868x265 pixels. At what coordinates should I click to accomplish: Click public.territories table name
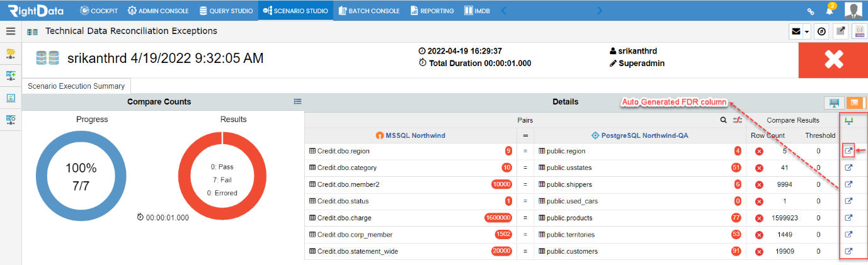571,235
